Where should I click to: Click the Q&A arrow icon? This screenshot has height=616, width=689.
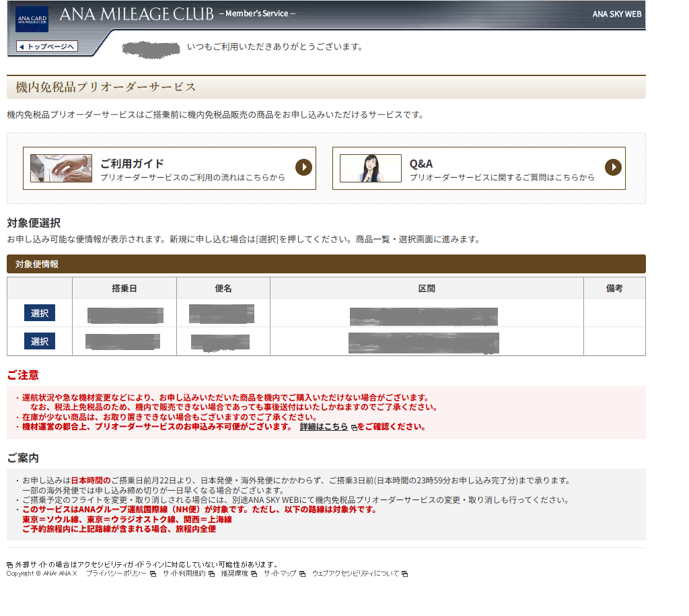click(x=613, y=167)
